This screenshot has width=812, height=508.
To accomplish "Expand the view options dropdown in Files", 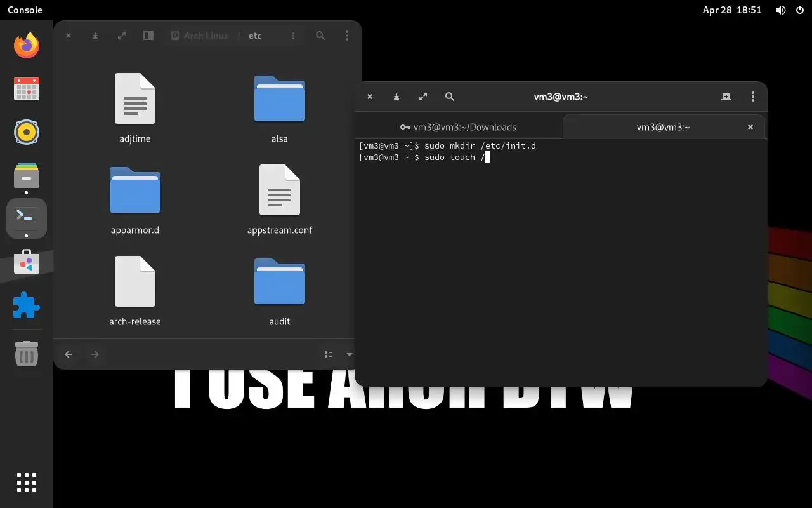I will pos(348,354).
